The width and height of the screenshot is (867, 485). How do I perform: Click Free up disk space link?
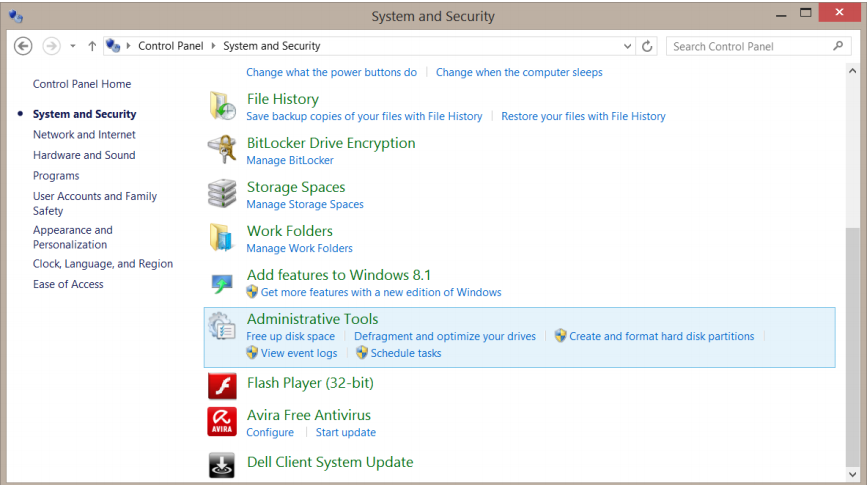tap(290, 336)
